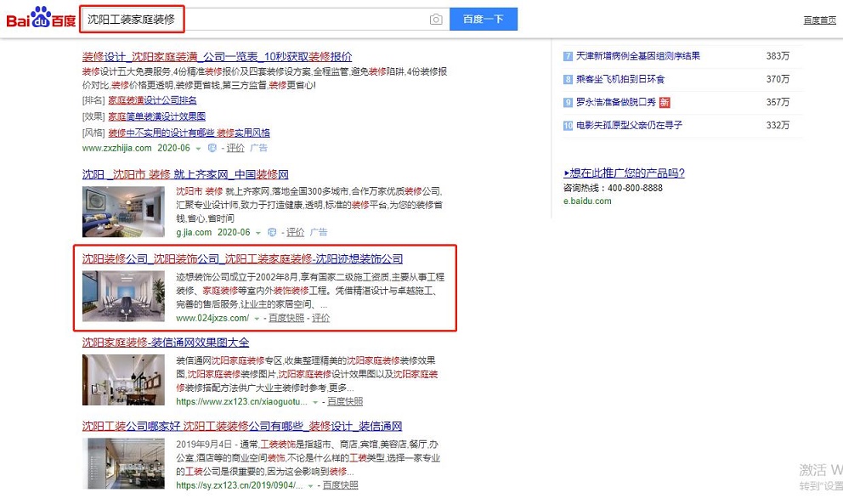Open result 装修设计_沈阳家庭装潢_公司一览表
This screenshot has height=504, width=843.
218,56
